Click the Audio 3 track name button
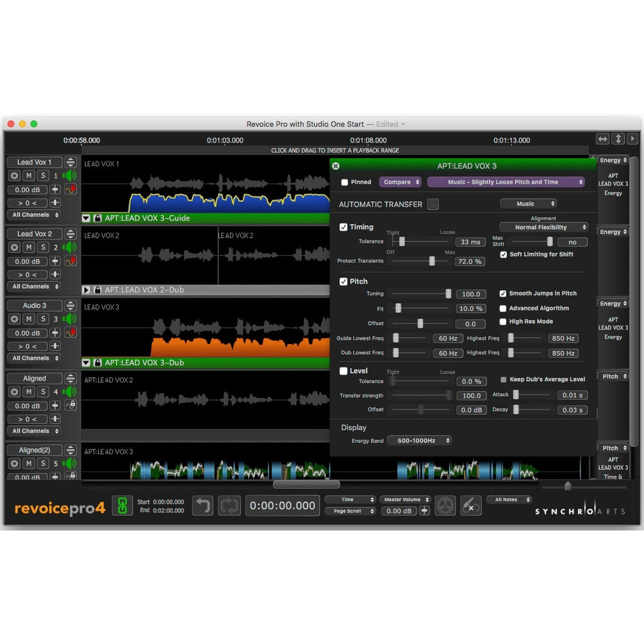This screenshot has height=644, width=644. coord(35,306)
